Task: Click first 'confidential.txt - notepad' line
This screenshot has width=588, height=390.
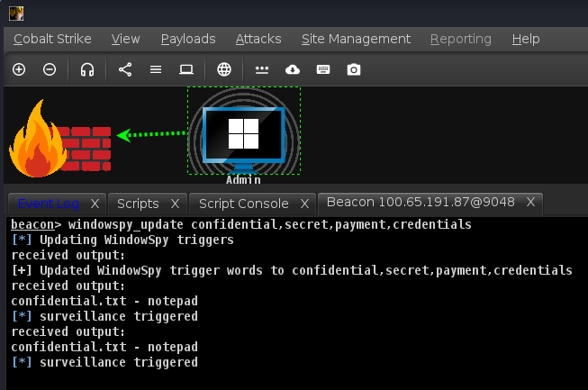Action: (104, 301)
